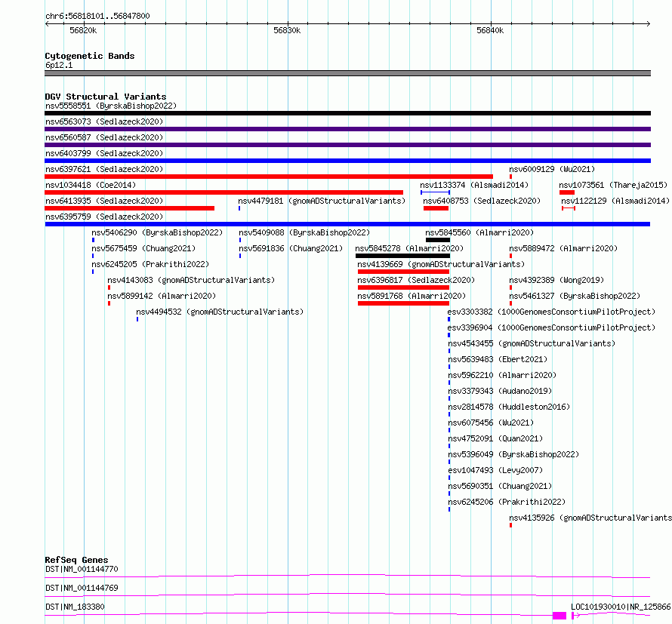Select the nsv1034418 (Coe2014) label

(x=91, y=185)
